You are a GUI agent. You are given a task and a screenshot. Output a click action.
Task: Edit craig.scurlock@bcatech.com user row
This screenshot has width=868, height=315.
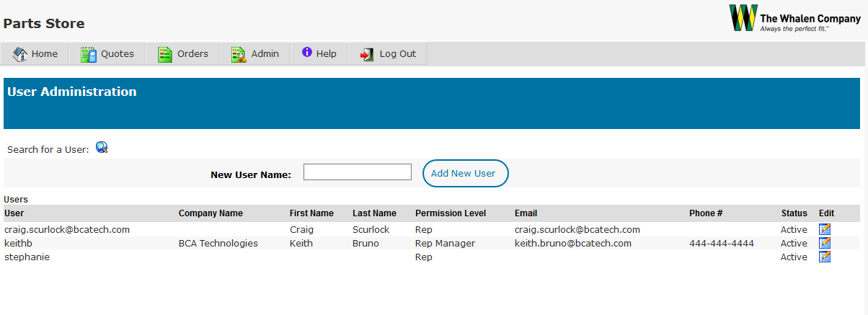tap(825, 229)
